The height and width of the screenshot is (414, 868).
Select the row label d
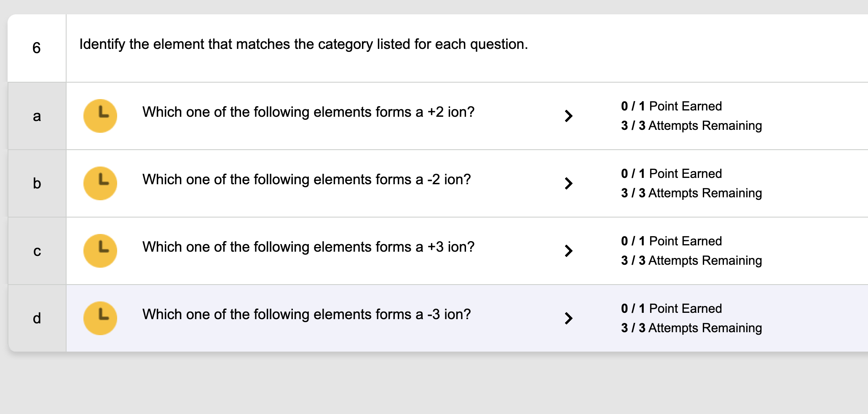[37, 318]
